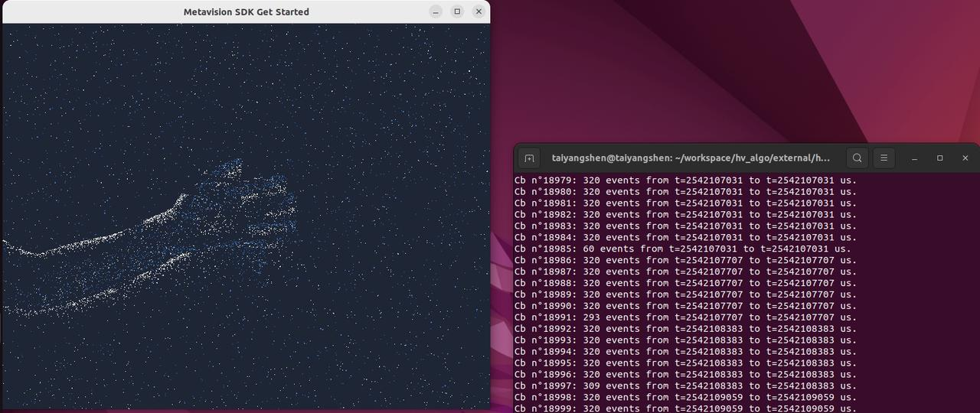Viewport: 980px width, 413px height.
Task: Click terminal line Cb n°18994
Action: tap(685, 352)
